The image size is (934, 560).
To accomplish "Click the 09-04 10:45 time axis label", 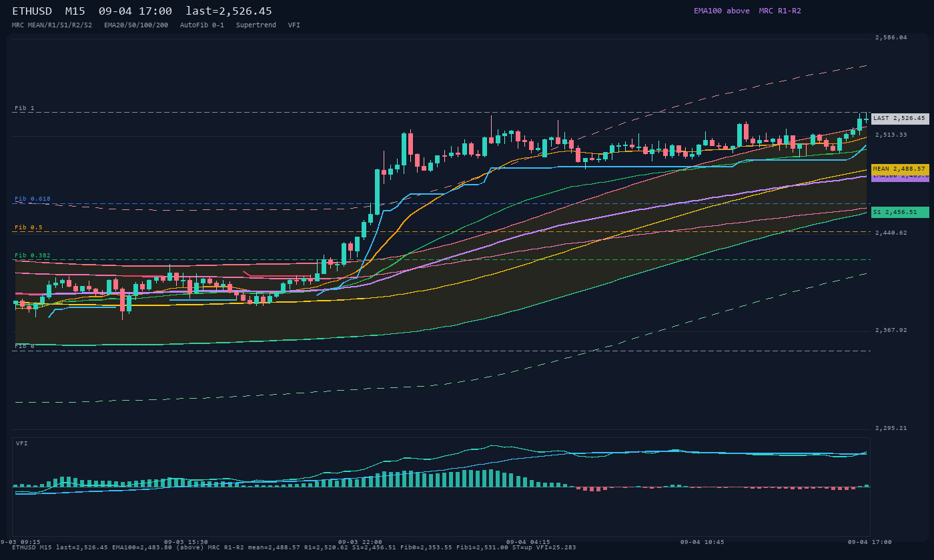I will (x=703, y=542).
